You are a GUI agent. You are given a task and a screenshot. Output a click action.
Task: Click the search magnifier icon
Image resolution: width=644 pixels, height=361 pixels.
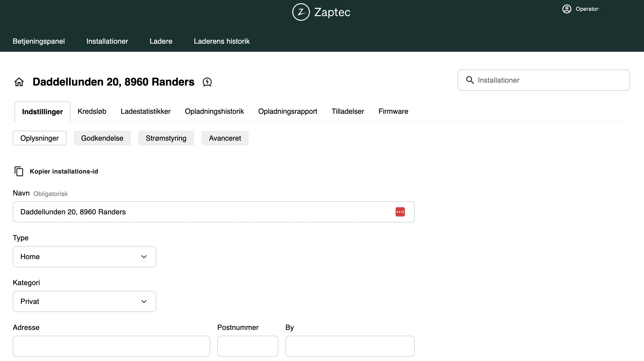[470, 80]
